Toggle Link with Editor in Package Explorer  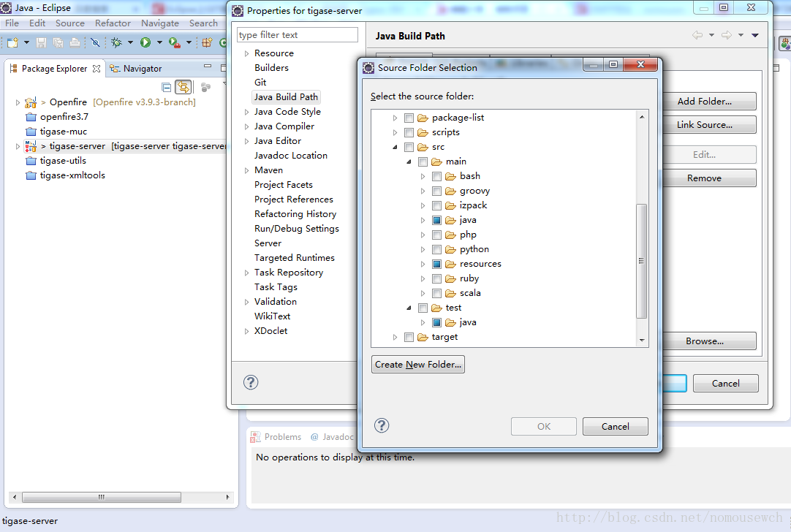[183, 87]
